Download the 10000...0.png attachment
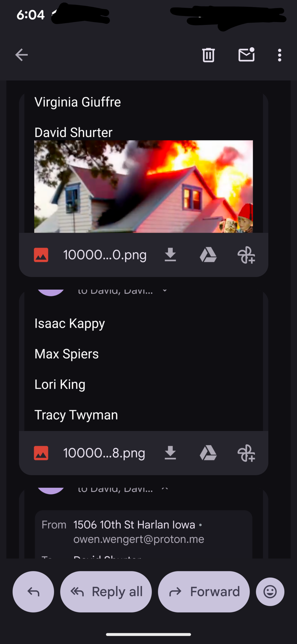The image size is (297, 644). (x=170, y=255)
